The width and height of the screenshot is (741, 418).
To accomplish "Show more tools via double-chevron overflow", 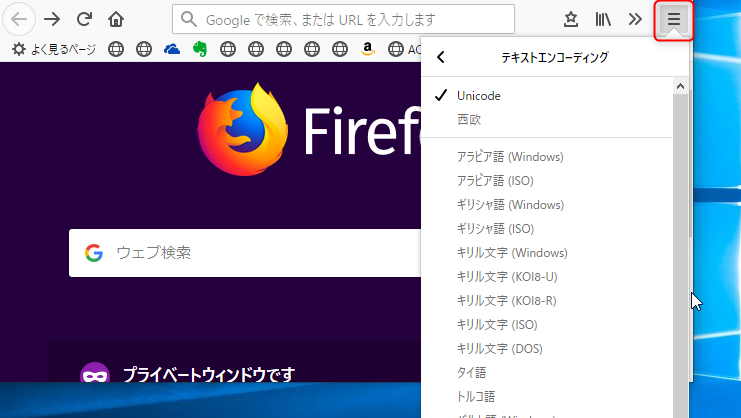I will click(635, 19).
